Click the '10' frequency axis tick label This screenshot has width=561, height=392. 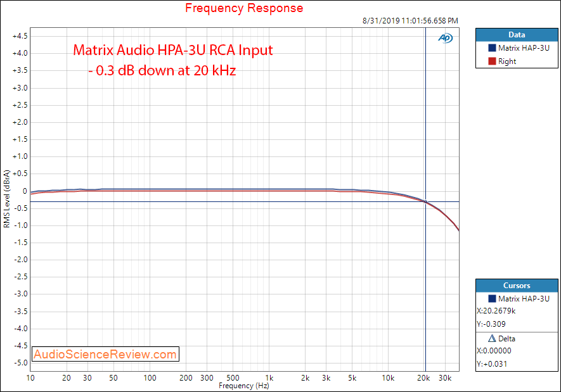[30, 378]
